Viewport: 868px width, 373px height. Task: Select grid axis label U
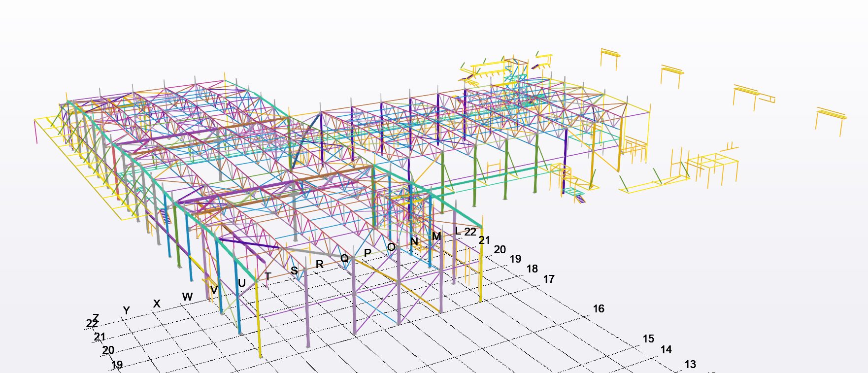click(241, 283)
